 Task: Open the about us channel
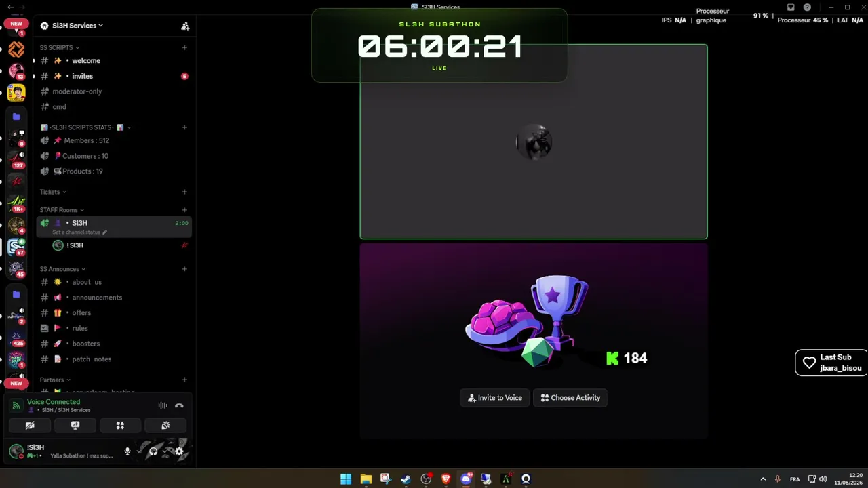click(x=114, y=282)
